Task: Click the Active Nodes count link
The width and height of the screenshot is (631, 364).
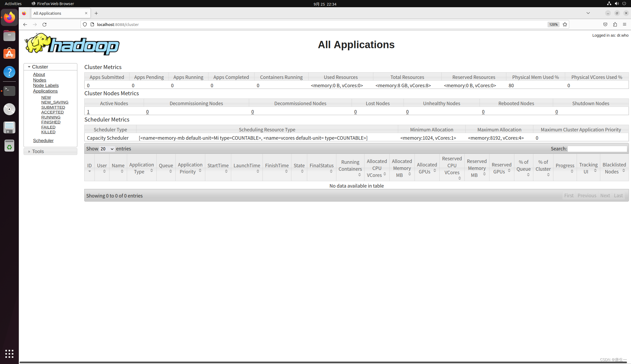Action: [88, 111]
